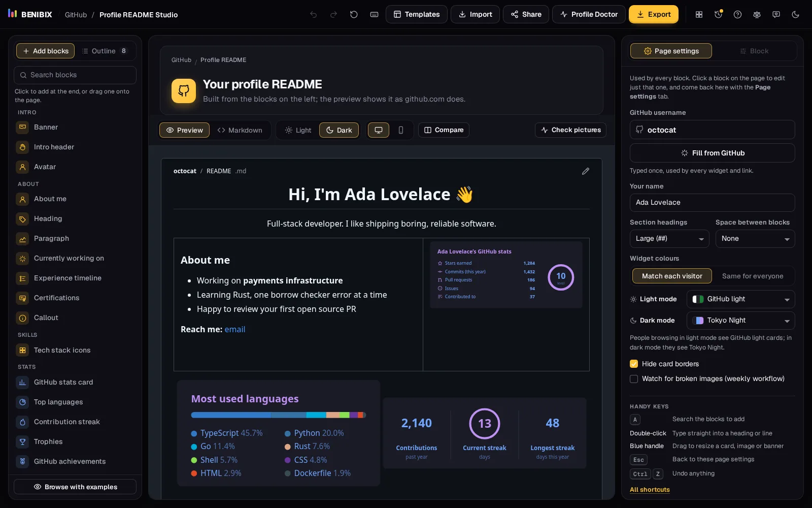Click the redo arrow icon in top toolbar
812x508 pixels.
click(x=333, y=14)
